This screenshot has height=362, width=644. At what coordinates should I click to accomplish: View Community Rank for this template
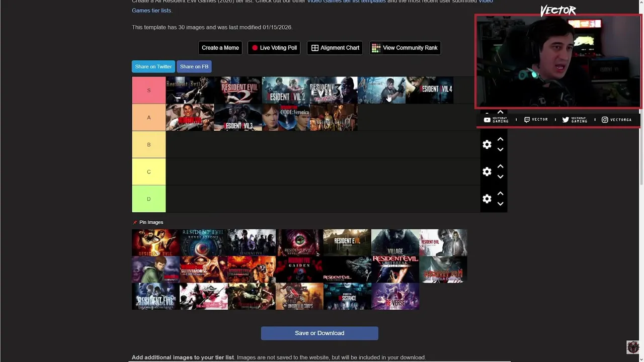[405, 48]
